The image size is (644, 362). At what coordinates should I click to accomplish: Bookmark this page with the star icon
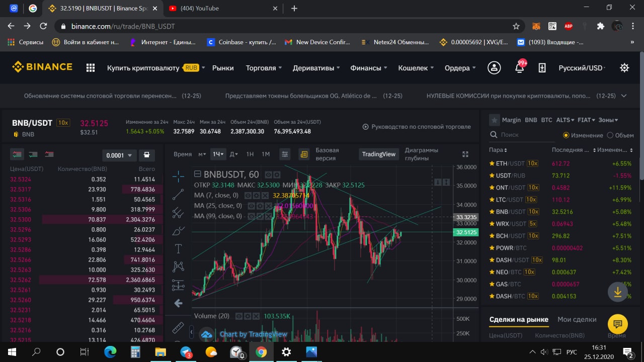[516, 26]
